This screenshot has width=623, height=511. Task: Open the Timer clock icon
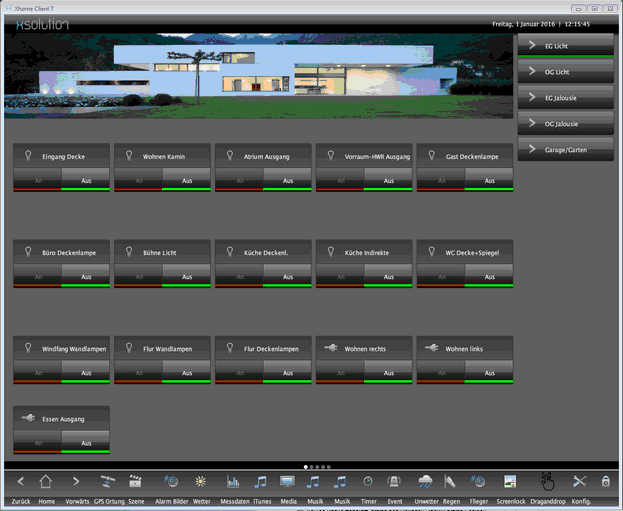coord(368,482)
